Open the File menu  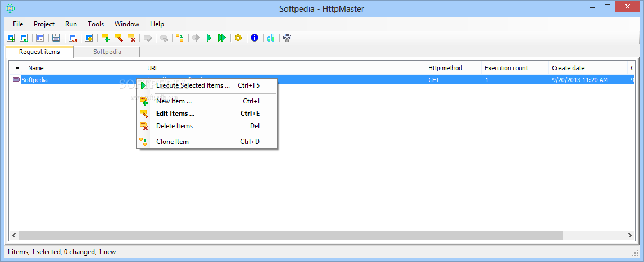click(x=18, y=24)
